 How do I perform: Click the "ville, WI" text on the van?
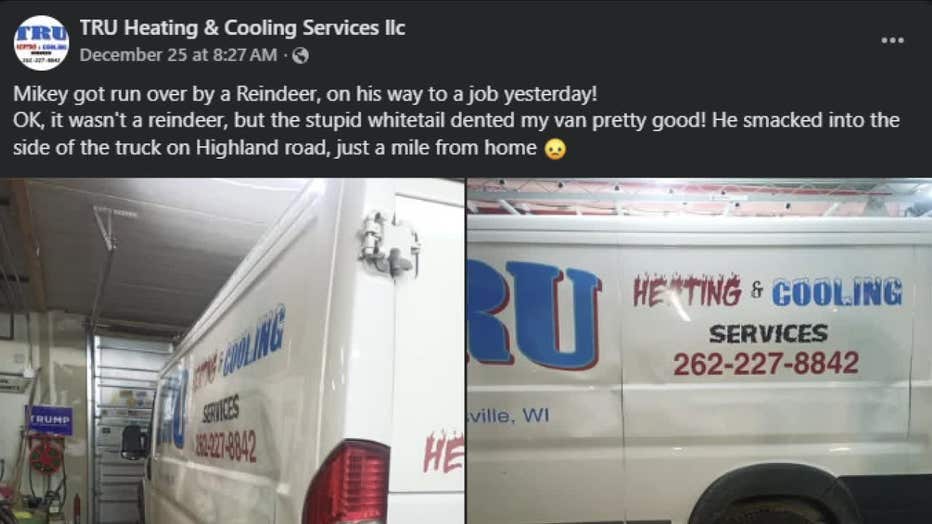pos(508,415)
